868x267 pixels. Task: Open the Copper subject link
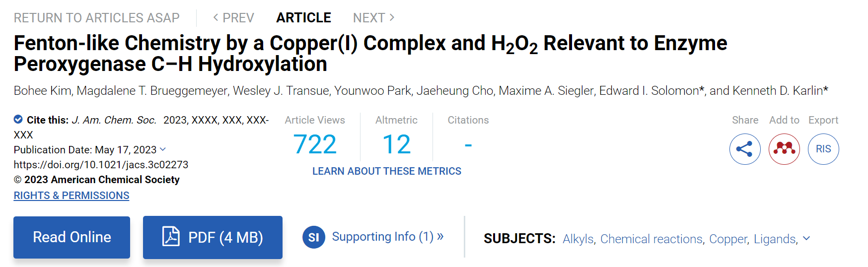(x=727, y=239)
